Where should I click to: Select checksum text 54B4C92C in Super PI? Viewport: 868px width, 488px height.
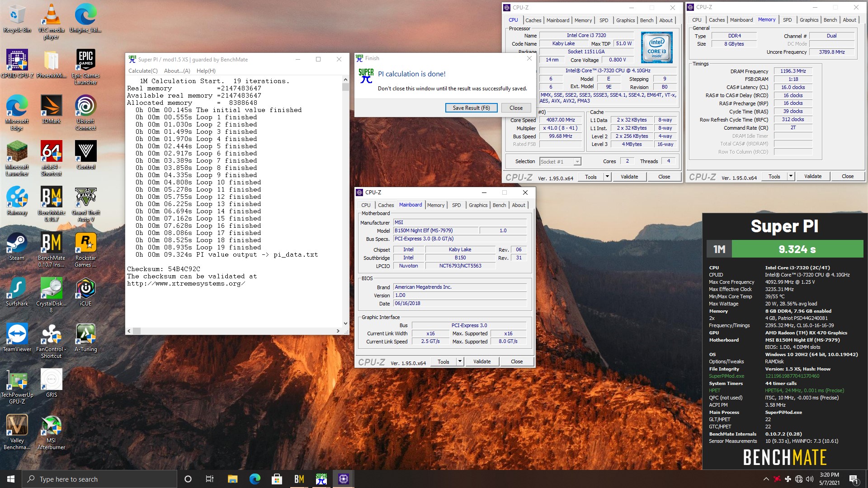184,269
